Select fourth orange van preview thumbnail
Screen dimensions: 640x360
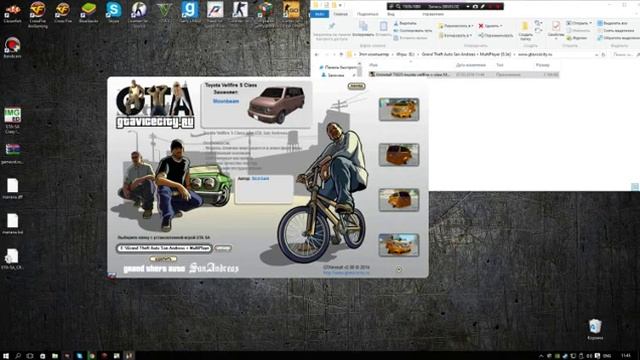coord(399,245)
